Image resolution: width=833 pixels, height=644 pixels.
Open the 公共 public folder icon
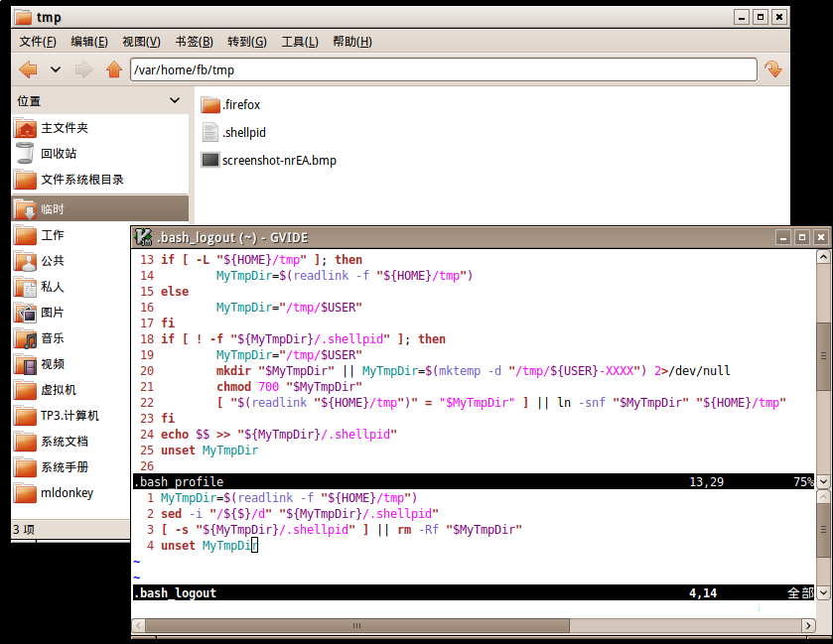[x=26, y=261]
